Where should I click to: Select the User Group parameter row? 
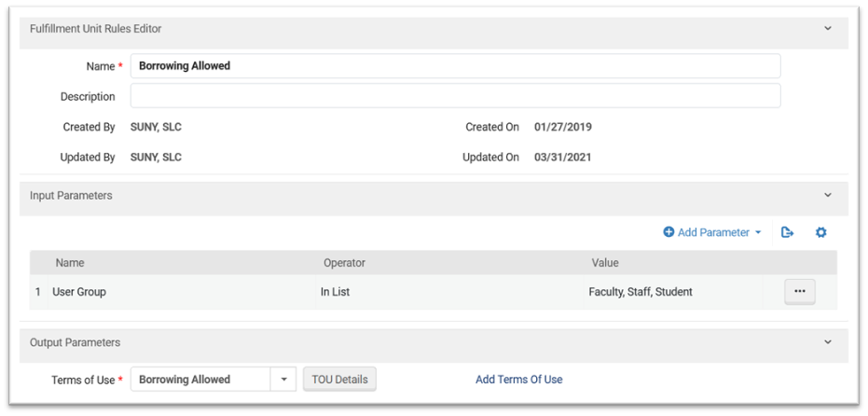(x=79, y=292)
